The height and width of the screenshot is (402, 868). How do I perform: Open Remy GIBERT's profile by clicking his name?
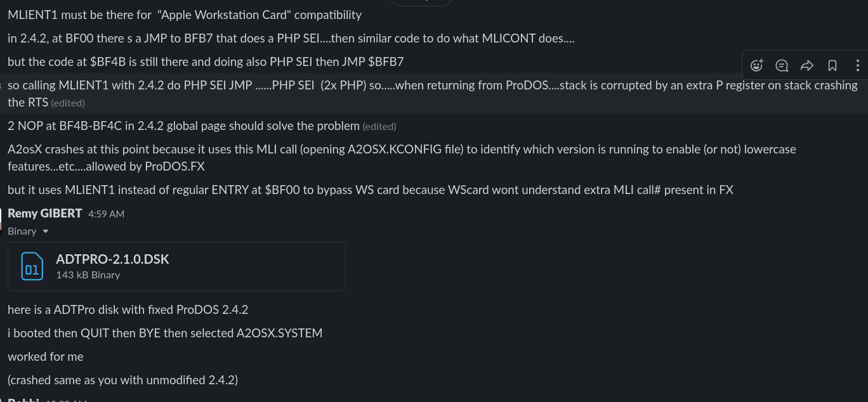pos(44,213)
